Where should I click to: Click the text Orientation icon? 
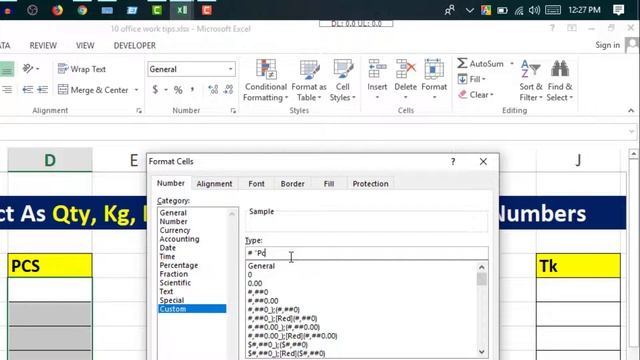(28, 69)
